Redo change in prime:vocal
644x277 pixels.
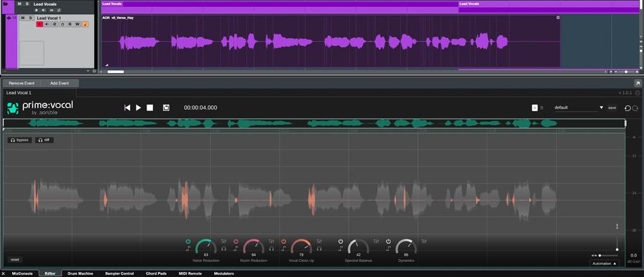pos(634,108)
